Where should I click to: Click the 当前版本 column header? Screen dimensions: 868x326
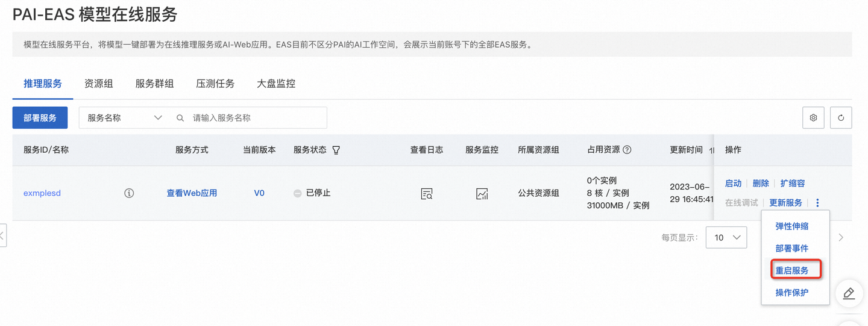pyautogui.click(x=259, y=150)
